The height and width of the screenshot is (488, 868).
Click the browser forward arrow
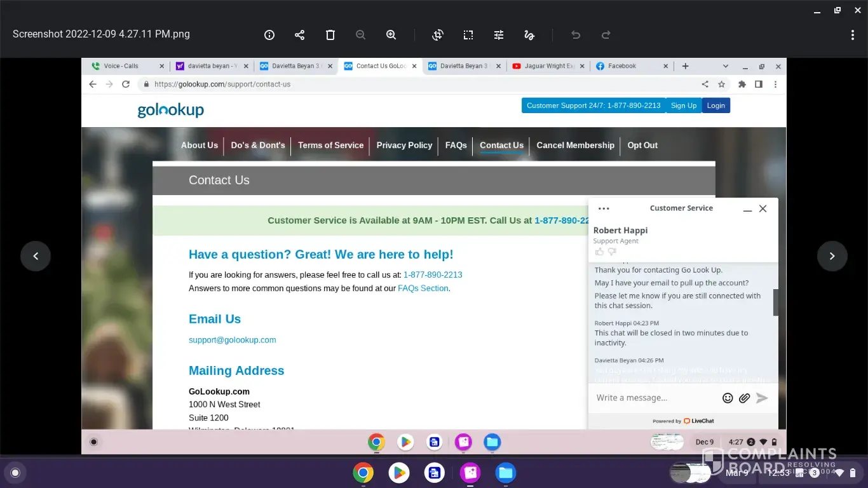(x=109, y=84)
